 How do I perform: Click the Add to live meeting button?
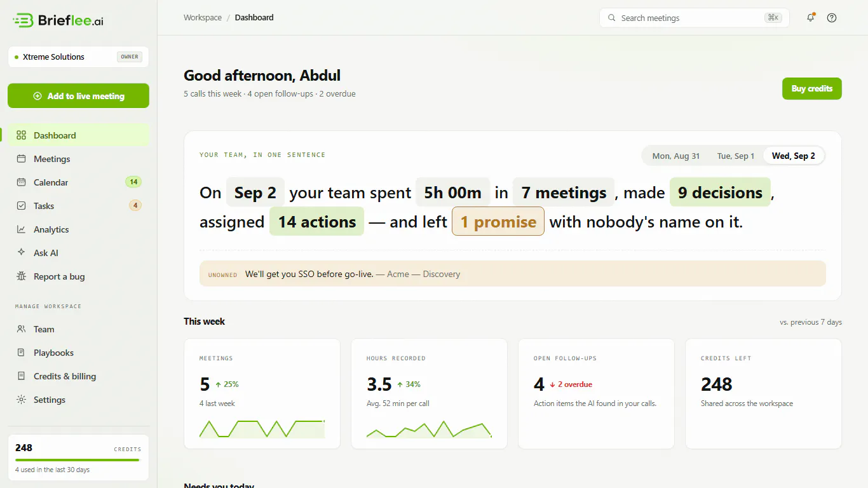pyautogui.click(x=78, y=96)
